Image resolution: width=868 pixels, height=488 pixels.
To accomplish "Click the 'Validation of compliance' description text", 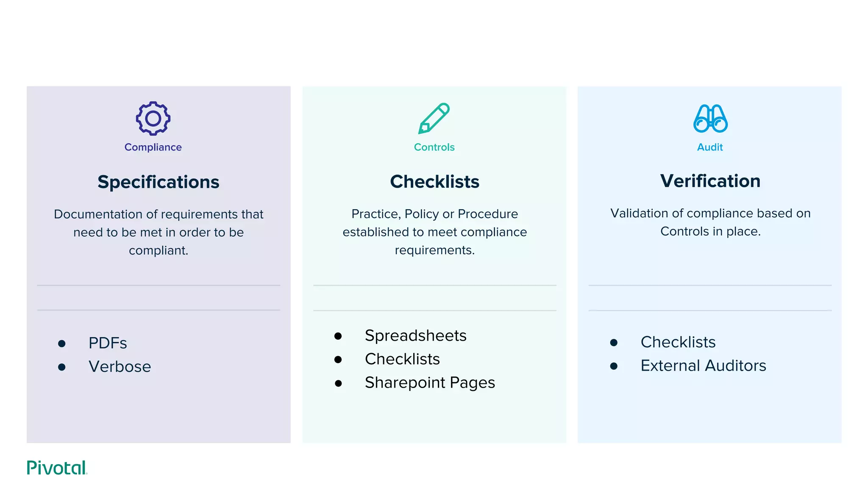I will [710, 222].
